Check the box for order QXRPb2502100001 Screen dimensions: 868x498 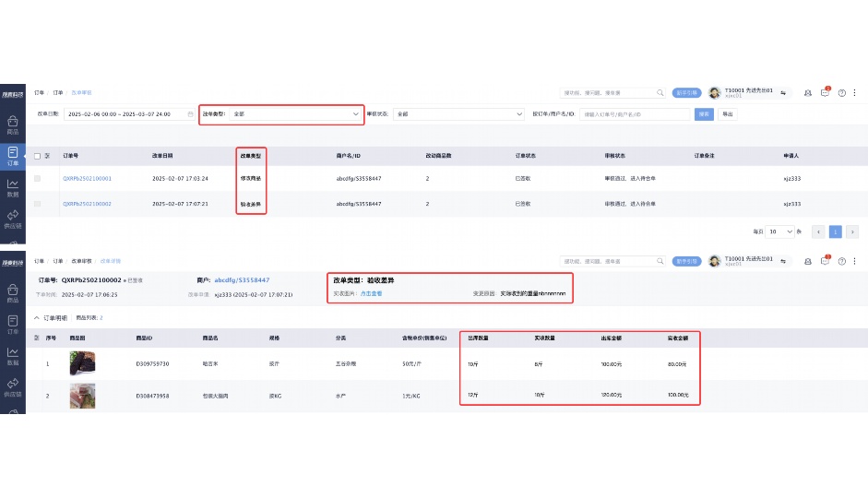[x=37, y=178]
